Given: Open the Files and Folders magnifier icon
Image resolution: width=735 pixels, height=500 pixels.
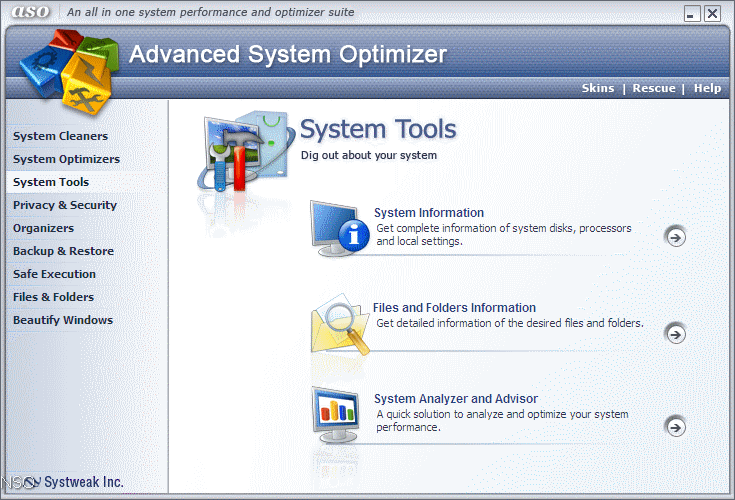Looking at the screenshot, I should click(x=340, y=324).
